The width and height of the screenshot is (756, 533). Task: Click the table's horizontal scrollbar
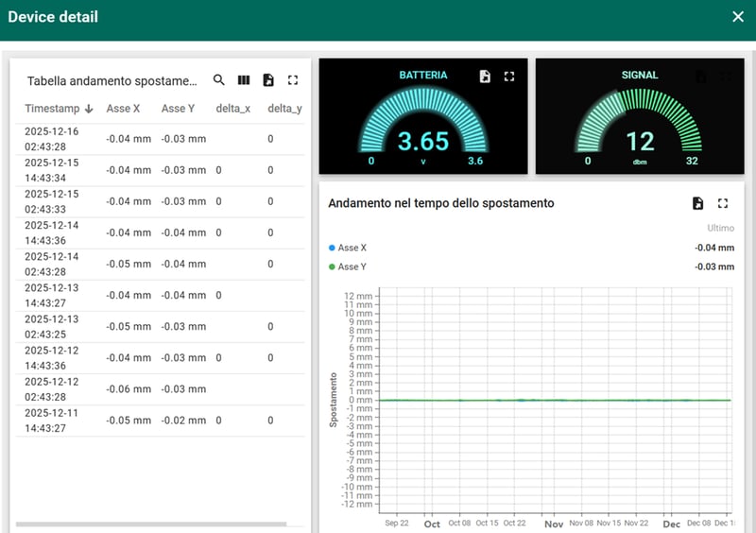(151, 524)
